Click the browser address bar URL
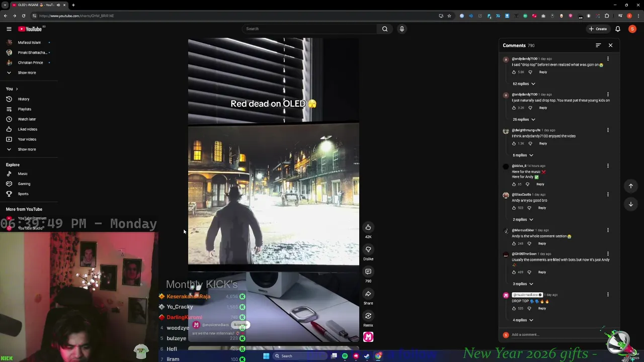The height and width of the screenshot is (362, 644). 76,16
